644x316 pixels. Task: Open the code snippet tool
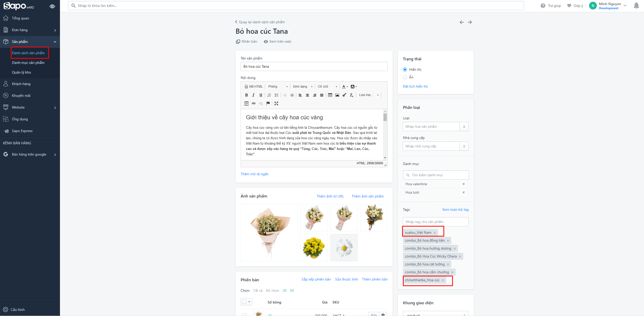click(x=246, y=103)
